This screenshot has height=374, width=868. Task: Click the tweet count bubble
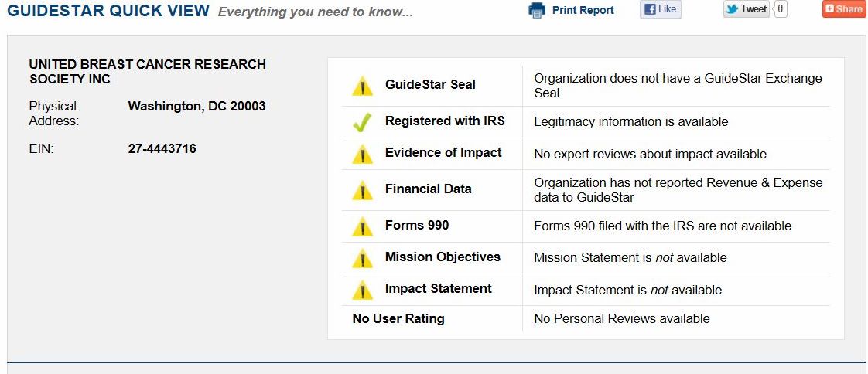click(x=780, y=9)
